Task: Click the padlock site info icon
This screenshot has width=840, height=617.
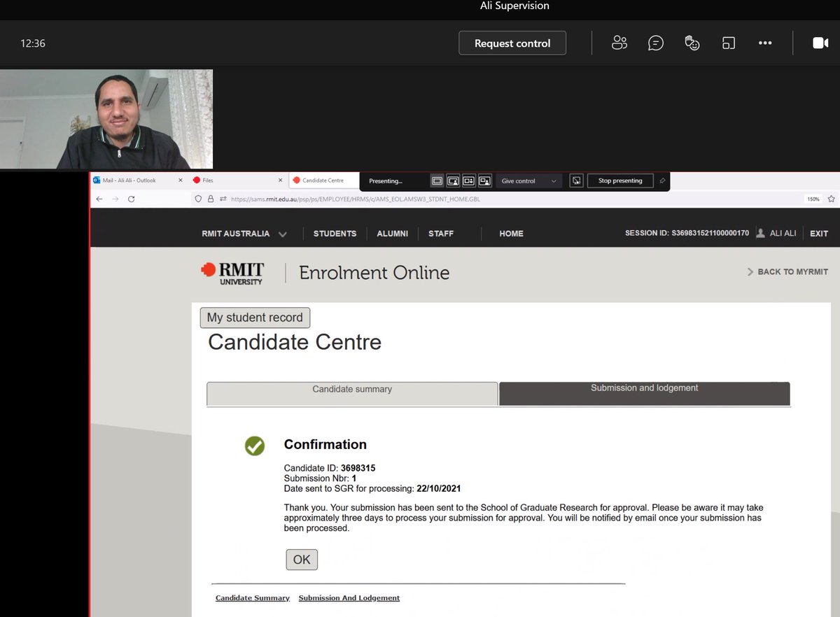Action: pos(211,199)
